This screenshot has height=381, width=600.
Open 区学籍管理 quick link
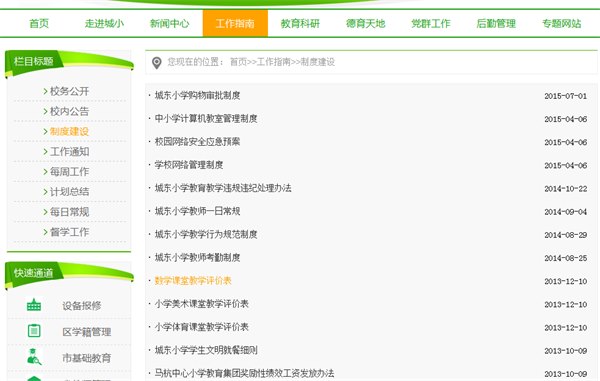click(87, 332)
